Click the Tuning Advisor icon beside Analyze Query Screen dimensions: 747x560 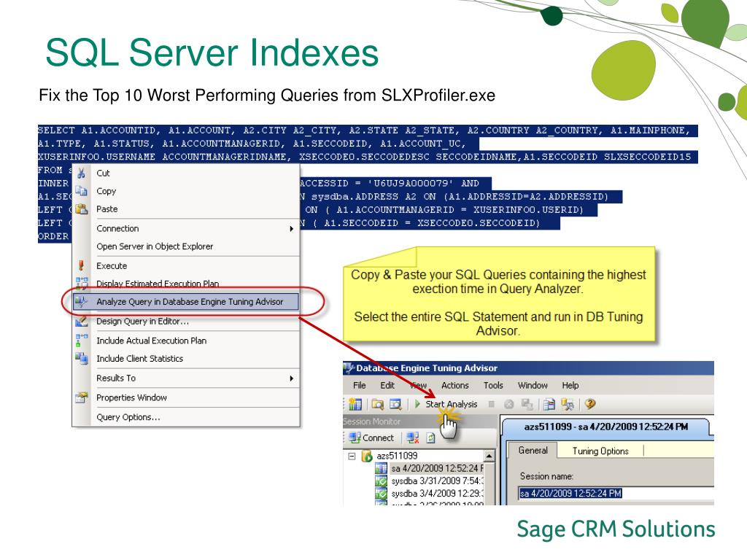[x=82, y=301]
